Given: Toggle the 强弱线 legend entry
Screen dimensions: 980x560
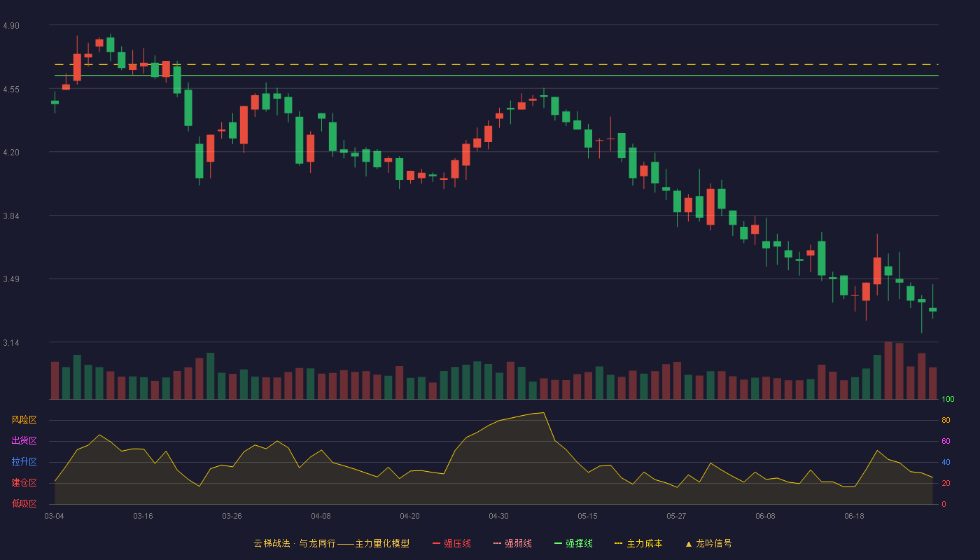Looking at the screenshot, I should point(512,543).
